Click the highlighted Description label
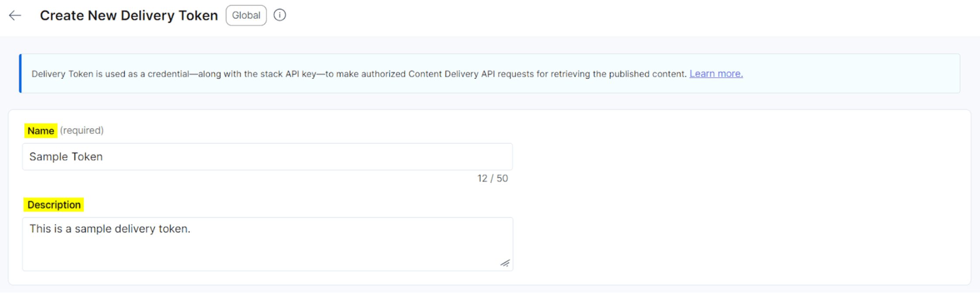980x293 pixels. [x=54, y=205]
